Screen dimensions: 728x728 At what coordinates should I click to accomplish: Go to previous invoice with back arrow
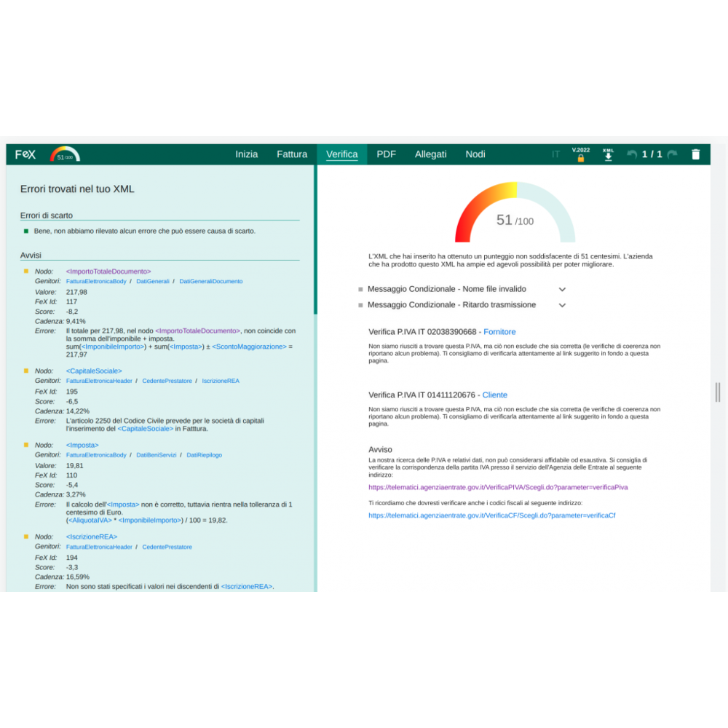pos(632,154)
